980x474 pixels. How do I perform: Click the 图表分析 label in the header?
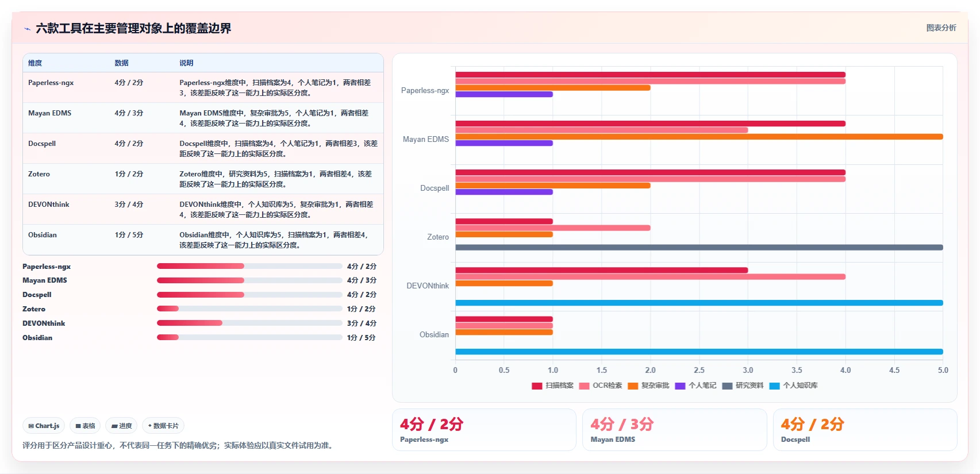click(941, 28)
